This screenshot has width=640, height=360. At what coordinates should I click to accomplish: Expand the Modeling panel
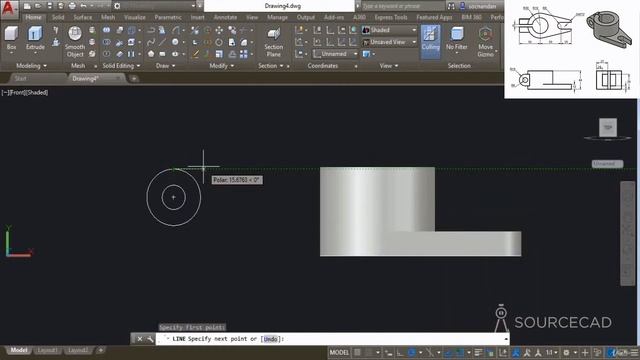click(31, 66)
